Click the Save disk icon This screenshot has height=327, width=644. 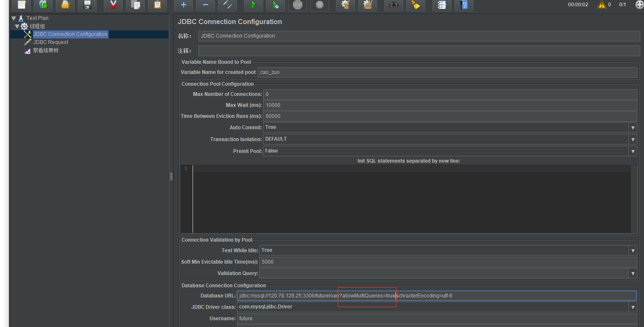[87, 5]
